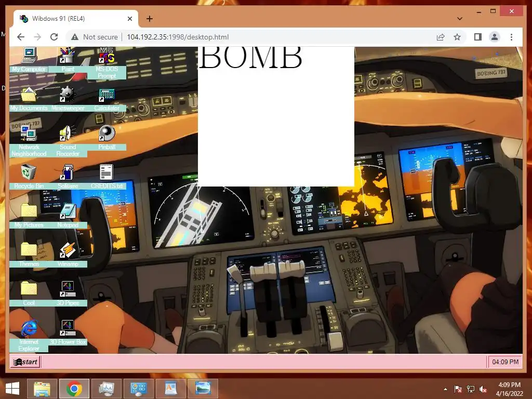Open the Calculator shortcut icon
Viewport: 532px width, 399px height.
pyautogui.click(x=107, y=95)
